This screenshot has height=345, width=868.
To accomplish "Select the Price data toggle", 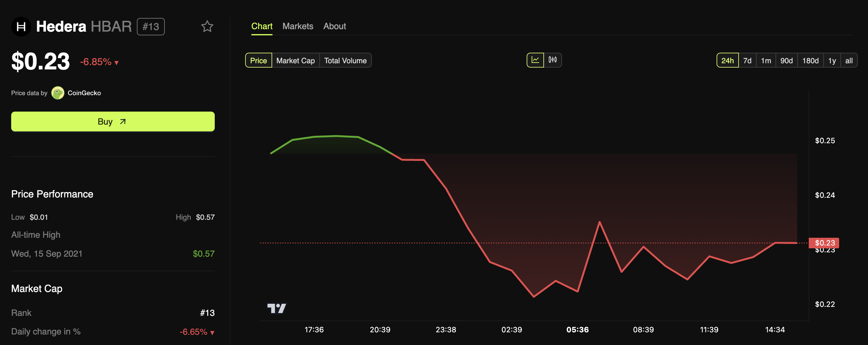I will [x=259, y=60].
